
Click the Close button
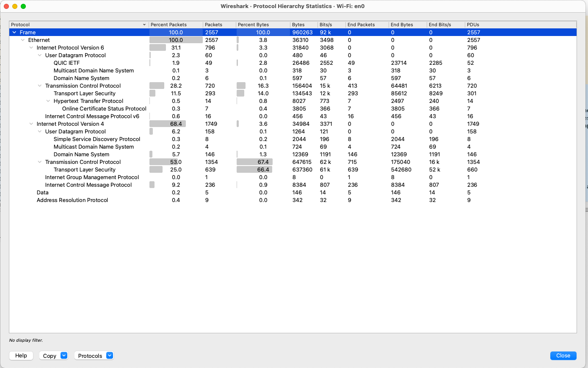click(x=563, y=356)
